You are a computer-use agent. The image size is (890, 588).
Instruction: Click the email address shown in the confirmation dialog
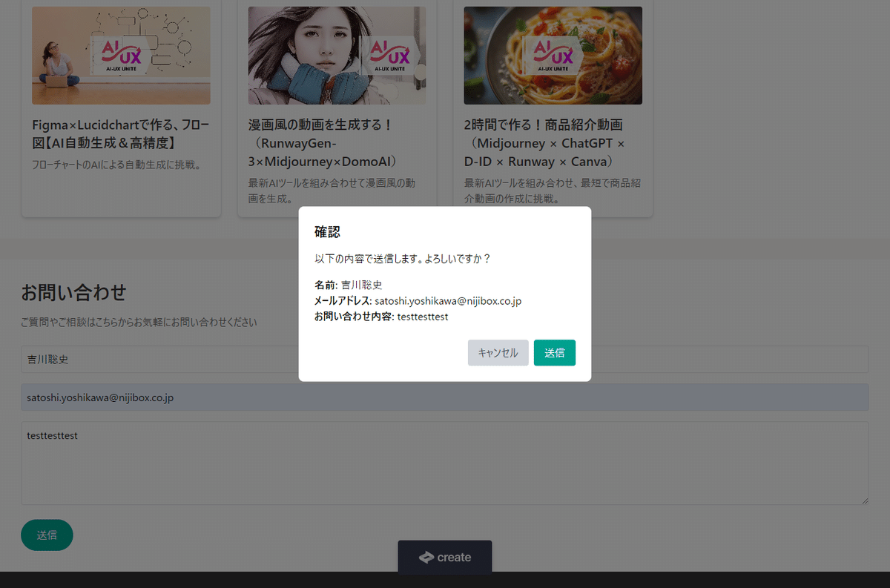click(x=447, y=300)
